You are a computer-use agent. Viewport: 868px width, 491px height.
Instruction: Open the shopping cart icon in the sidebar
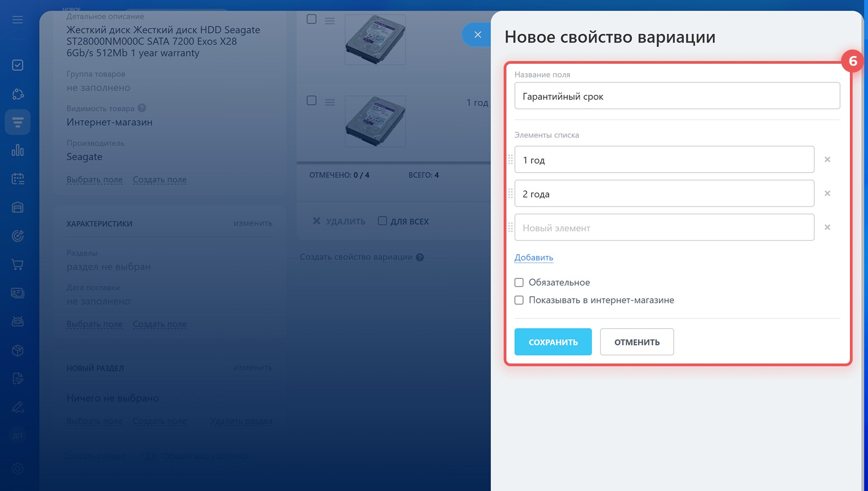pos(18,264)
